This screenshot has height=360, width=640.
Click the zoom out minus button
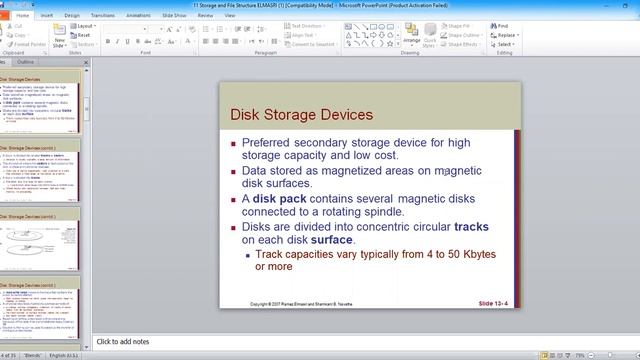pyautogui.click(x=591, y=356)
